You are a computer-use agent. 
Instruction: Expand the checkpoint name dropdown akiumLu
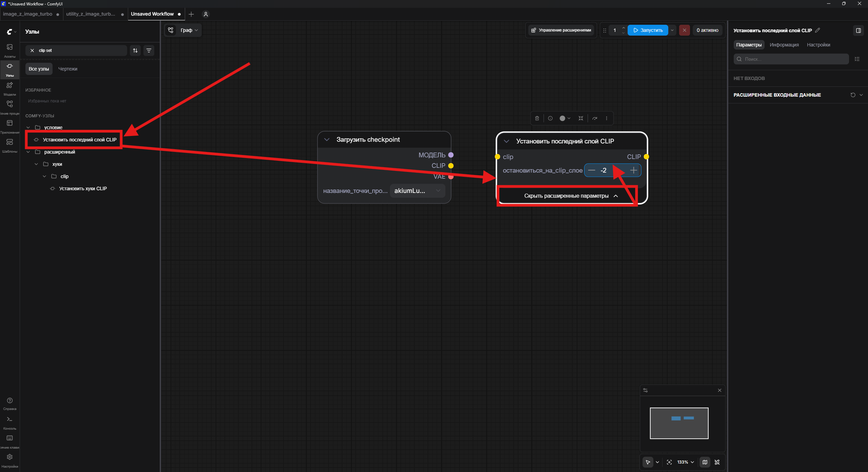[418, 191]
